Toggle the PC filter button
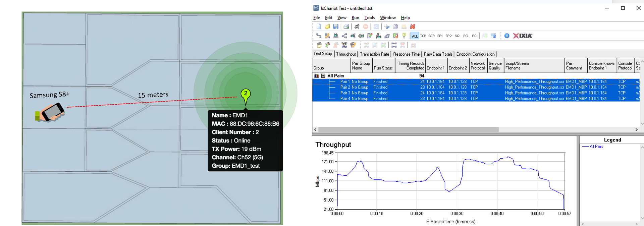This screenshot has width=644, height=226. [x=474, y=36]
